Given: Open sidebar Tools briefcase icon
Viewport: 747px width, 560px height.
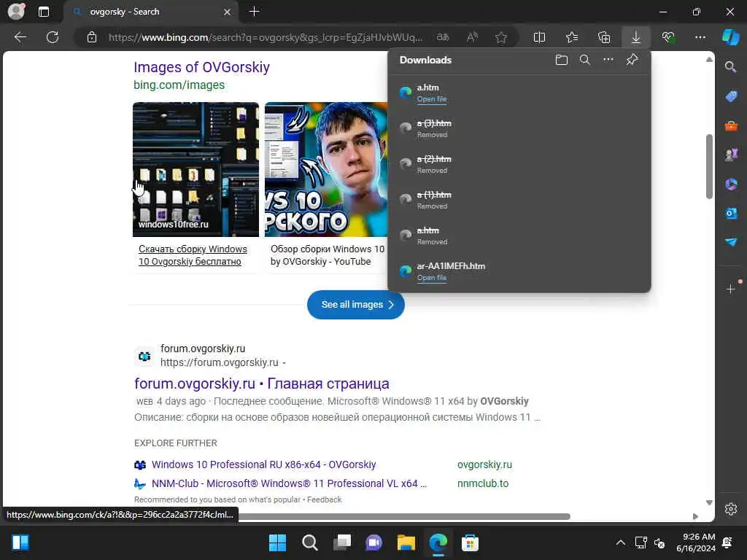Looking at the screenshot, I should 731,125.
